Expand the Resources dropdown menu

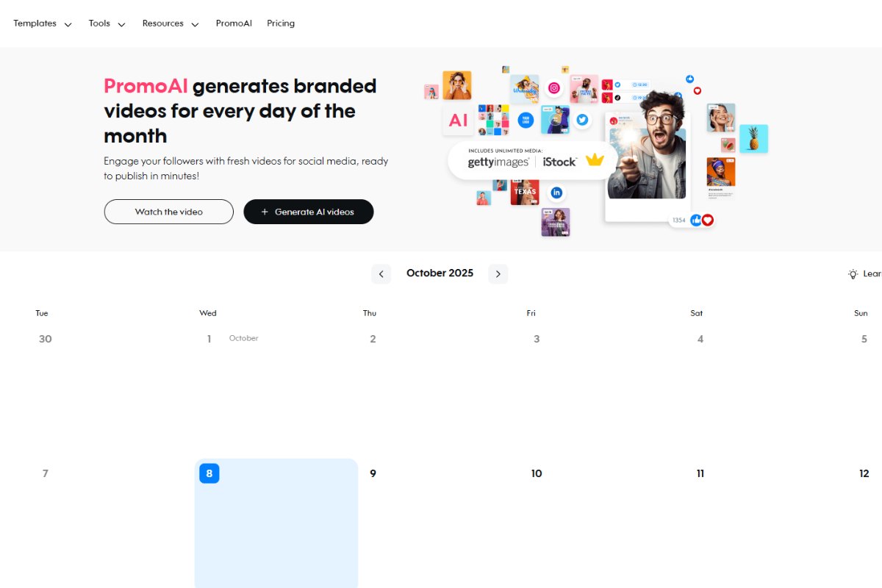pyautogui.click(x=171, y=24)
